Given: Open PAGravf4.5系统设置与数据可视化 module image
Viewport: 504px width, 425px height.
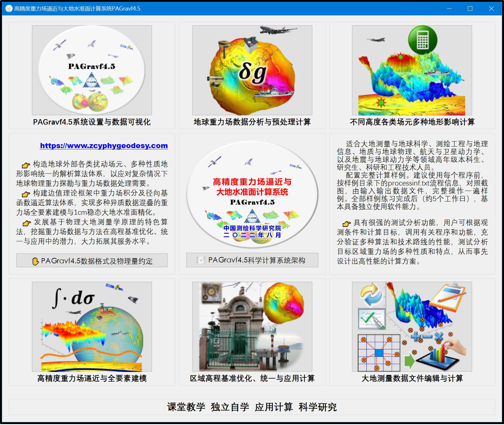Looking at the screenshot, I should 92,70.
